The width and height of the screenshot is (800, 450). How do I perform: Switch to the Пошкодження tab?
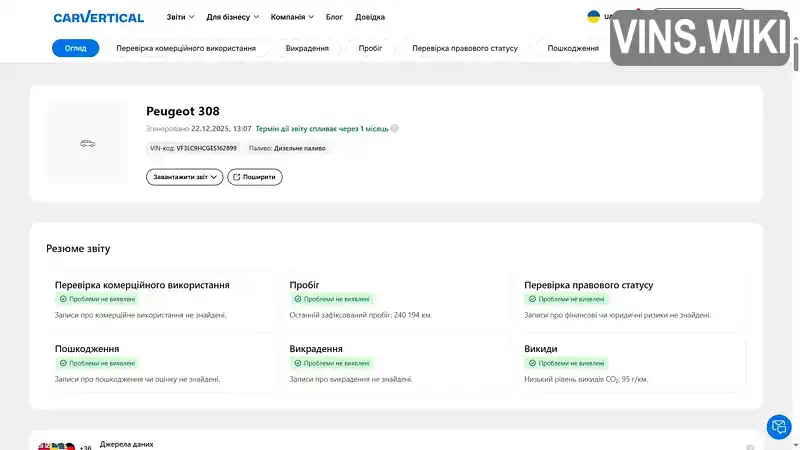[573, 48]
